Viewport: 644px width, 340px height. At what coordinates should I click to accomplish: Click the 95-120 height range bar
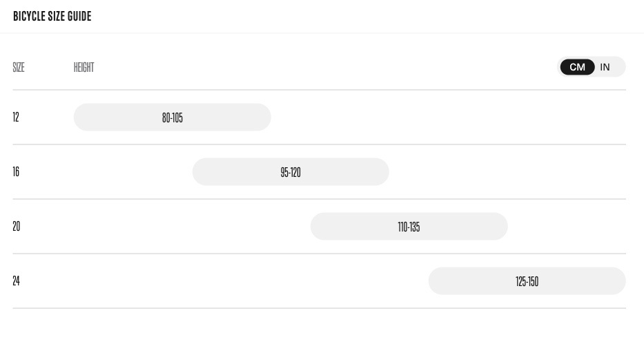tap(291, 172)
